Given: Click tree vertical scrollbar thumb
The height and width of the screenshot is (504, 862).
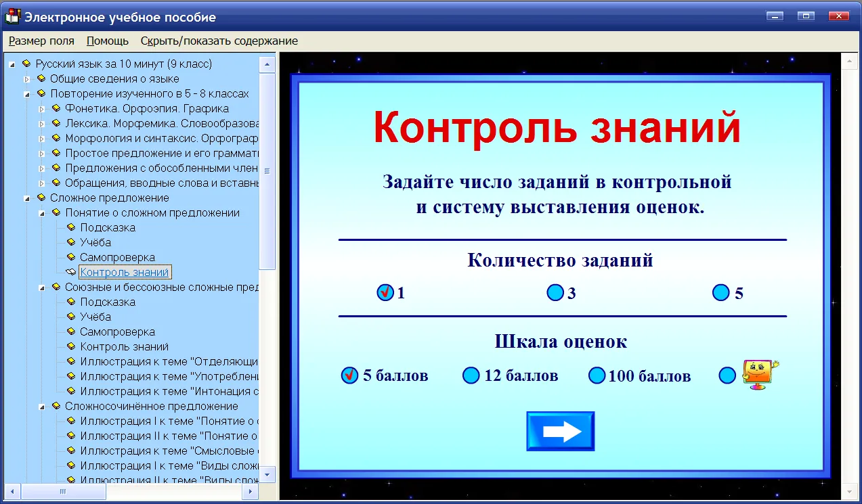Looking at the screenshot, I should click(x=267, y=171).
